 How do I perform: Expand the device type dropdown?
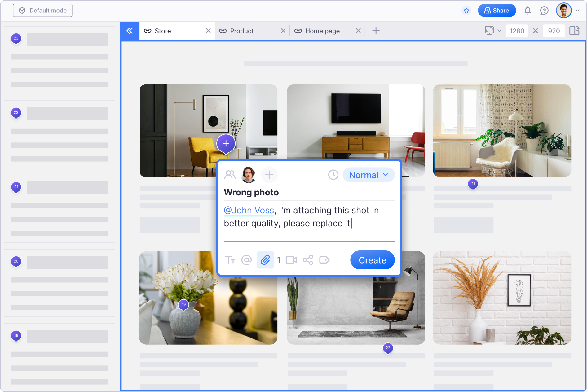point(493,31)
